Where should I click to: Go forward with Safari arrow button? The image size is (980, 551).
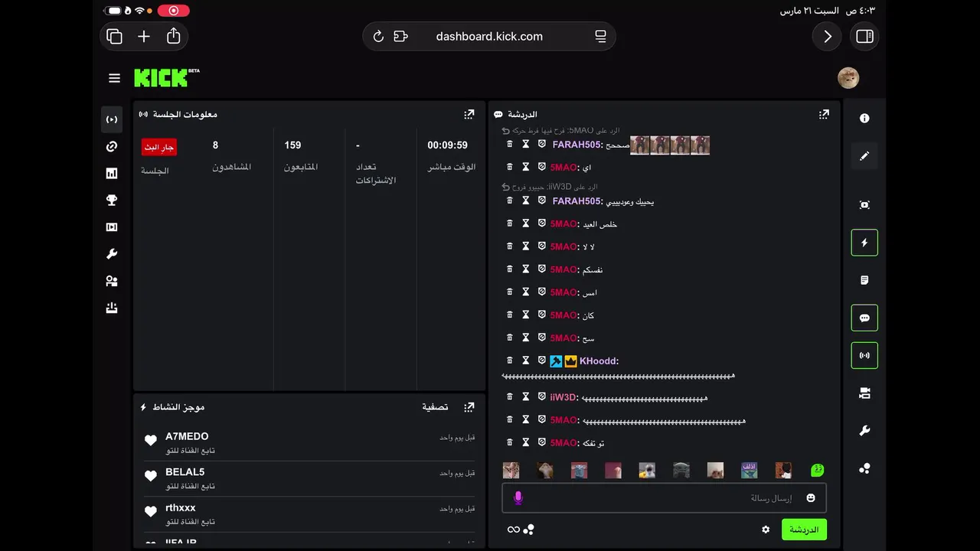pyautogui.click(x=827, y=37)
